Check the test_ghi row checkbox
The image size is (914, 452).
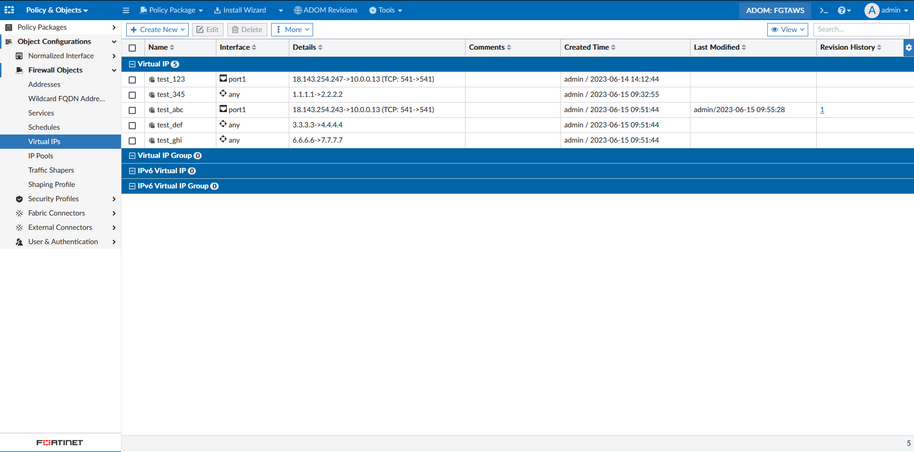pos(132,140)
